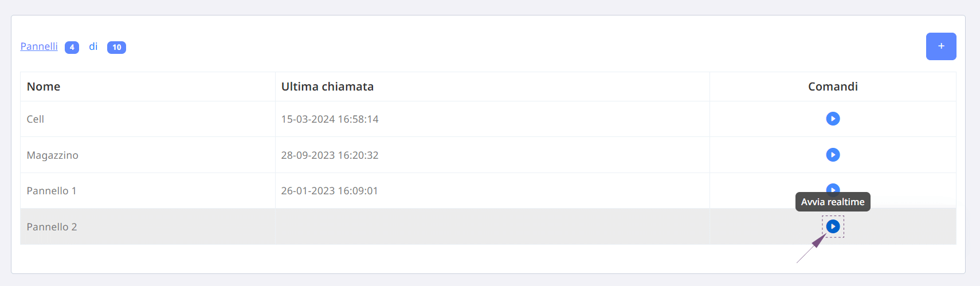This screenshot has width=980, height=286.
Task: Click the empty last-call cell of Pannello 2
Action: point(492,226)
